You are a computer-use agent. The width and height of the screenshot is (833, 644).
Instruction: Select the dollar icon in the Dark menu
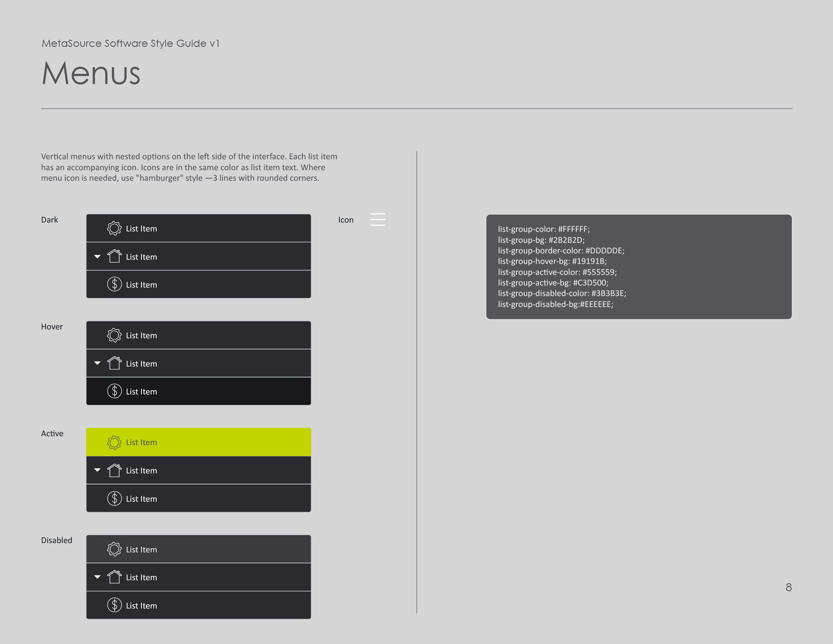(114, 284)
